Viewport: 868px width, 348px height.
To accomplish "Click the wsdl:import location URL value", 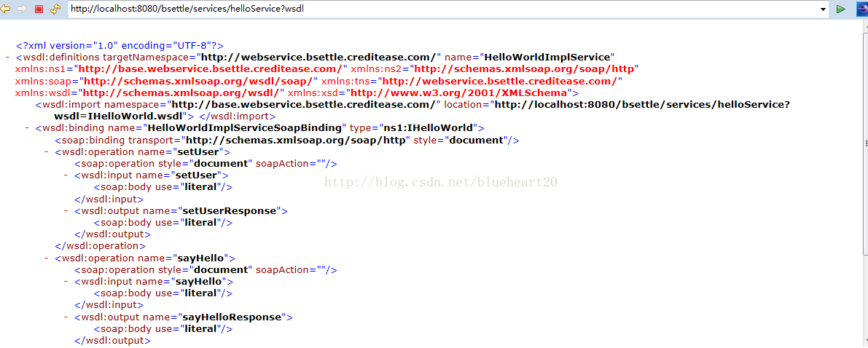I will click(x=641, y=105).
